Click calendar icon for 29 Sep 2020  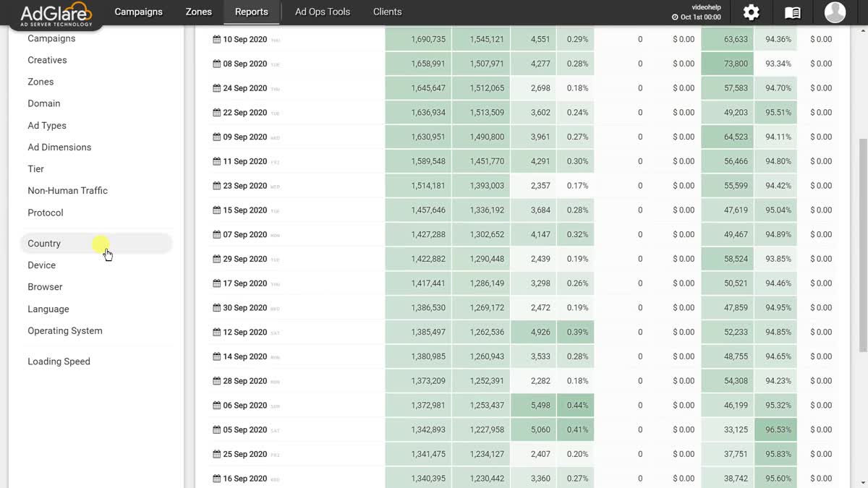[217, 259]
